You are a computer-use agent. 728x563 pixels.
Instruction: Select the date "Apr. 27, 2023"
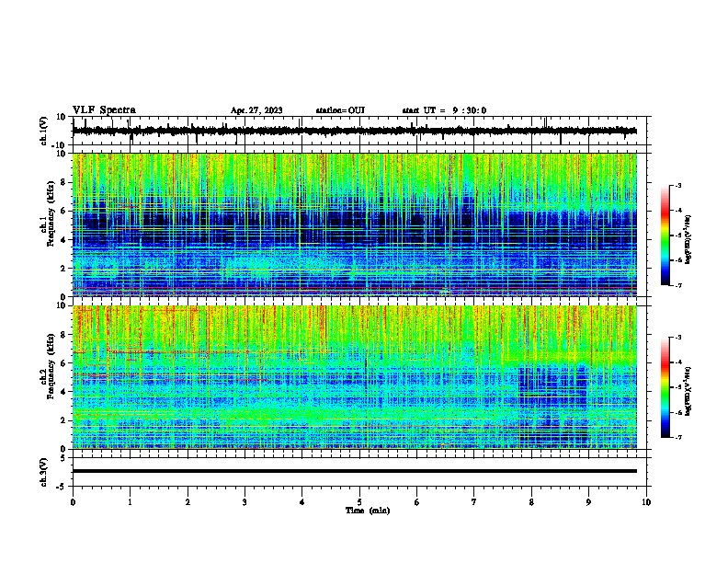coord(256,110)
